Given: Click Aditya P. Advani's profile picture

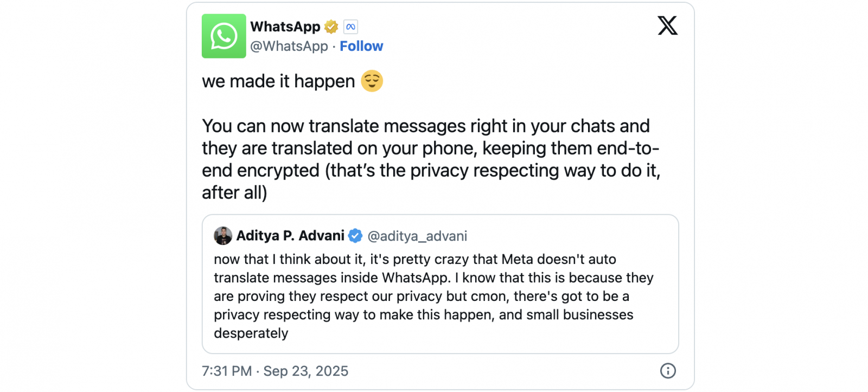Looking at the screenshot, I should (x=223, y=236).
